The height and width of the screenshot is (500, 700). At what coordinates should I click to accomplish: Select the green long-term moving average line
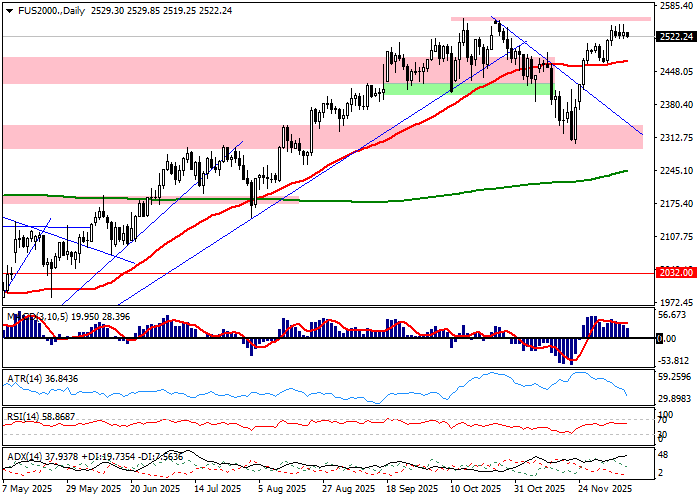pos(400,198)
